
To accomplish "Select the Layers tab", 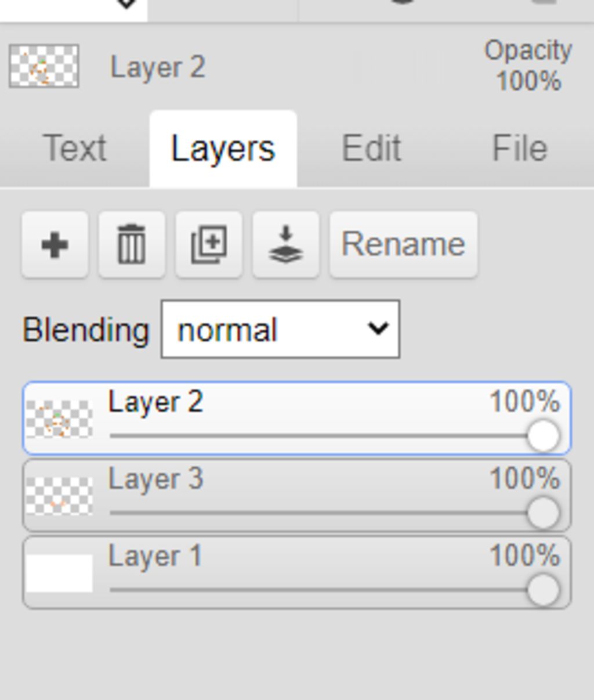I will pyautogui.click(x=223, y=149).
